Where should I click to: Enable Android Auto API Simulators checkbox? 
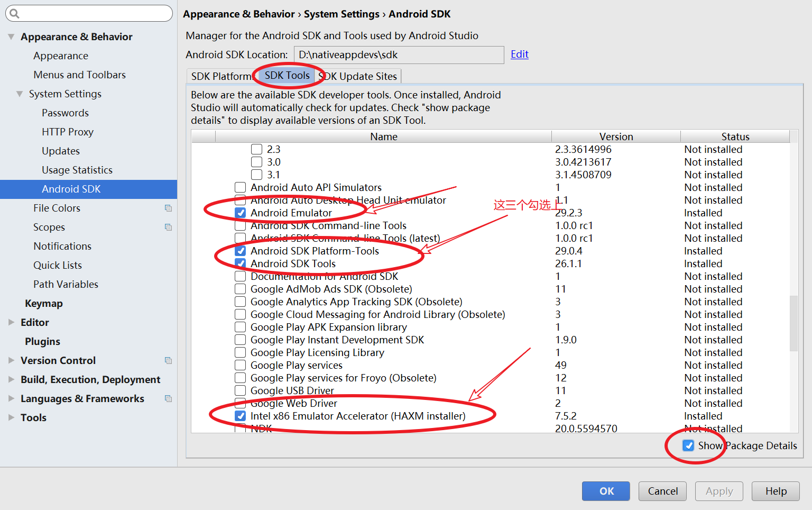pos(240,187)
